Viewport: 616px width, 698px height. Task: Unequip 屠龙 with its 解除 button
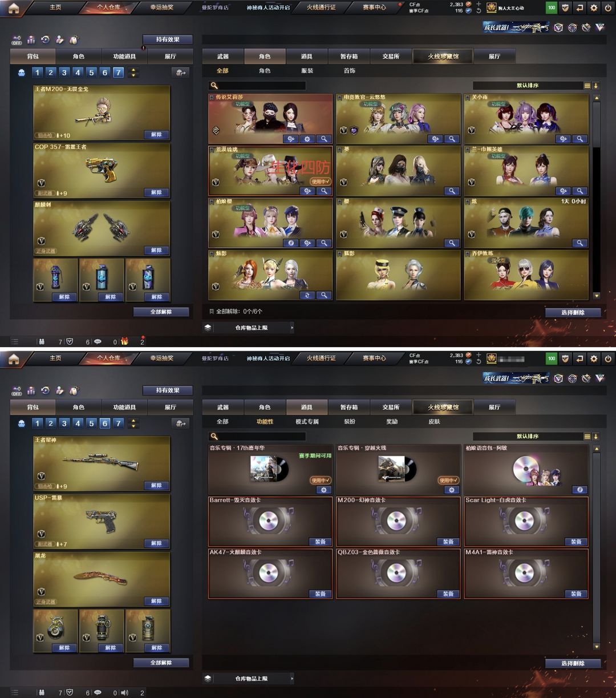pyautogui.click(x=156, y=601)
